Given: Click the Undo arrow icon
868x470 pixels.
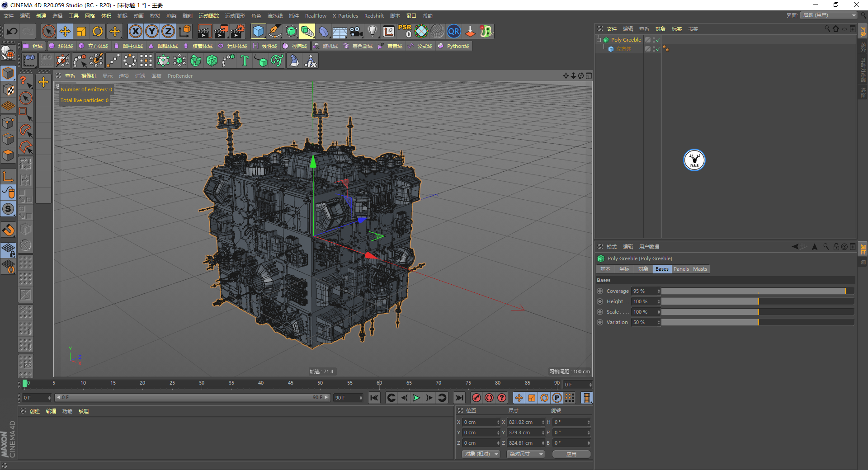Looking at the screenshot, I should [12, 31].
